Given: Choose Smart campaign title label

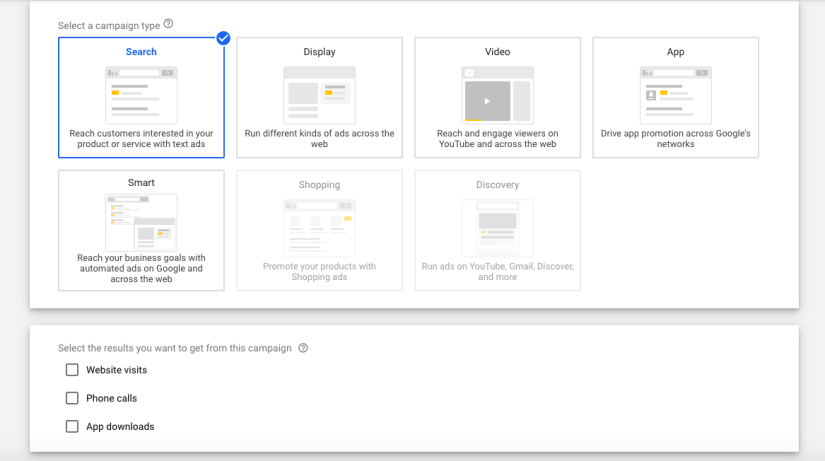Looking at the screenshot, I should (141, 183).
